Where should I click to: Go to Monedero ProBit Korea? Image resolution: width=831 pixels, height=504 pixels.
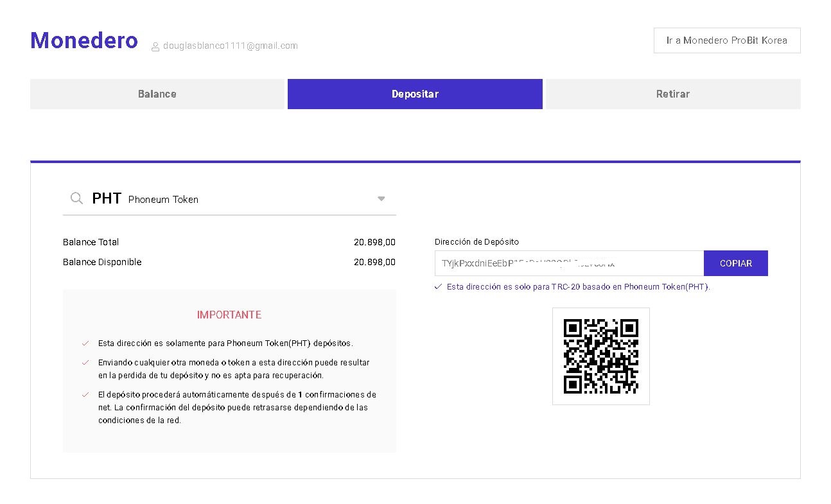pos(726,40)
